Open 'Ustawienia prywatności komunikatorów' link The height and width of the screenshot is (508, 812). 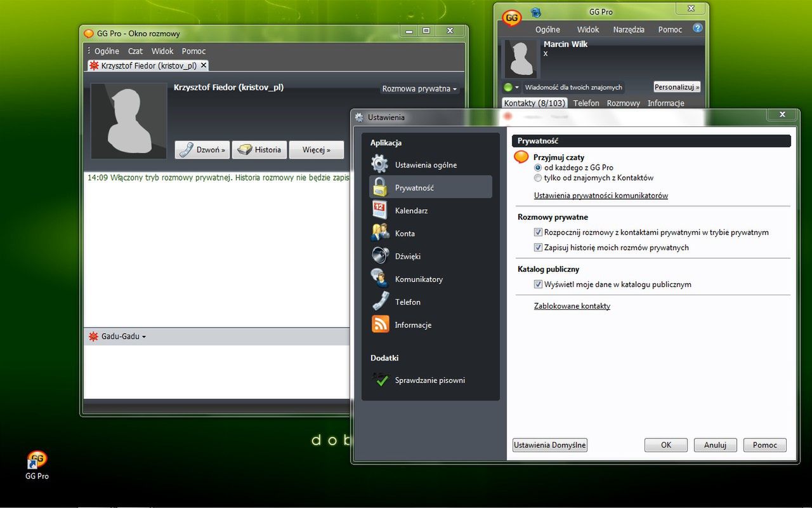click(601, 196)
